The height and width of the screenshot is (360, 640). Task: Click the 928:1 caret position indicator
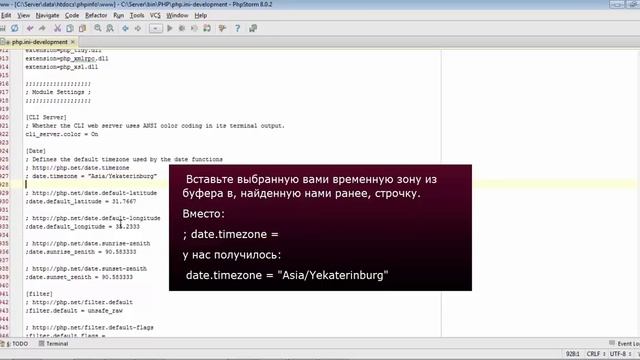(572, 353)
